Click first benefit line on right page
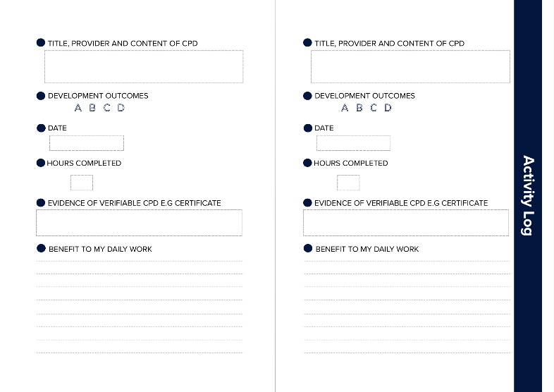Screen dimensions: 554x392 pos(407,261)
